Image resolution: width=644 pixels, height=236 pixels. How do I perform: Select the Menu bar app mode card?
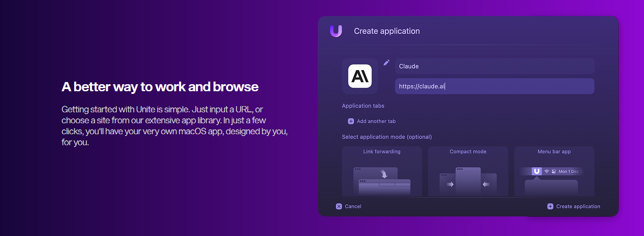point(554,172)
